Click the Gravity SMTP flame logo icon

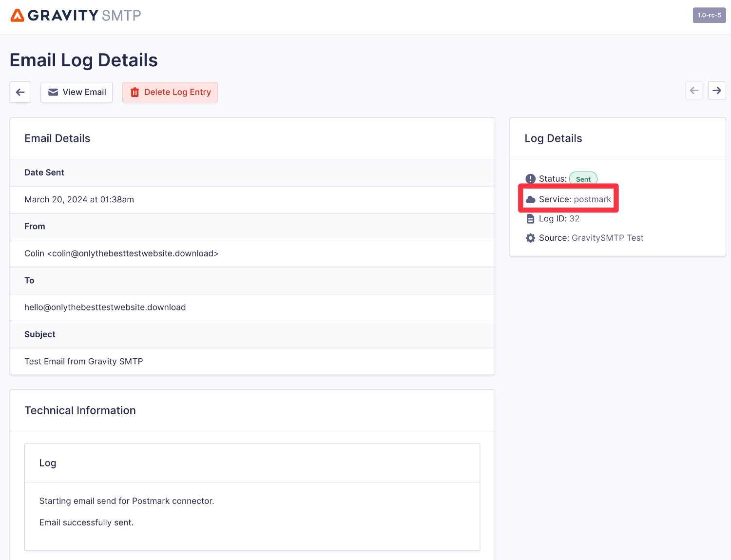click(x=17, y=15)
